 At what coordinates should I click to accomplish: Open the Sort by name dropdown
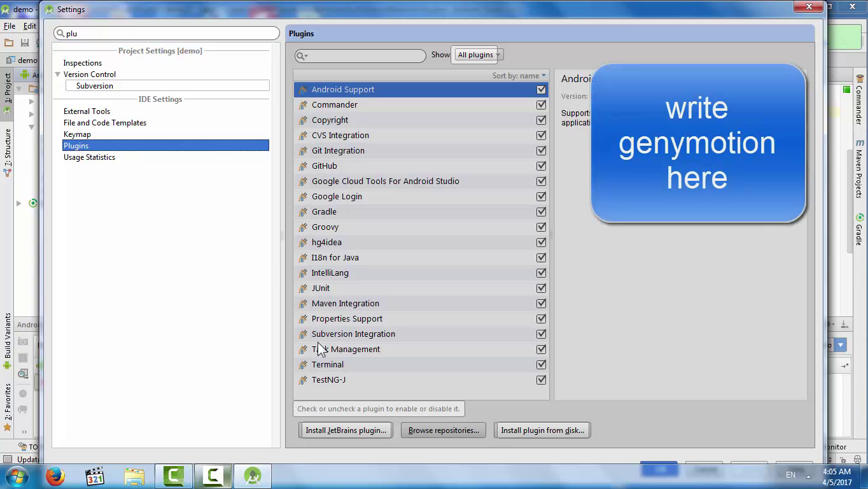point(519,75)
